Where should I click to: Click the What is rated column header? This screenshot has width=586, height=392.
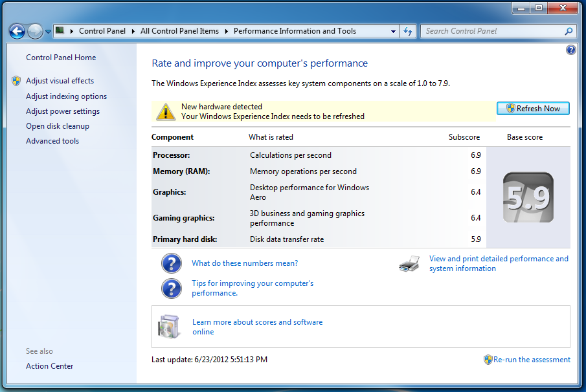point(271,137)
